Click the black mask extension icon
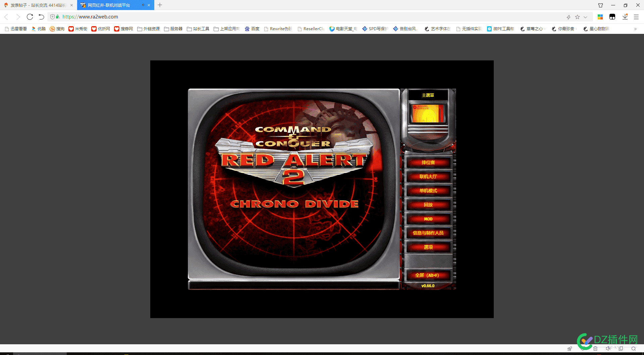 point(612,17)
